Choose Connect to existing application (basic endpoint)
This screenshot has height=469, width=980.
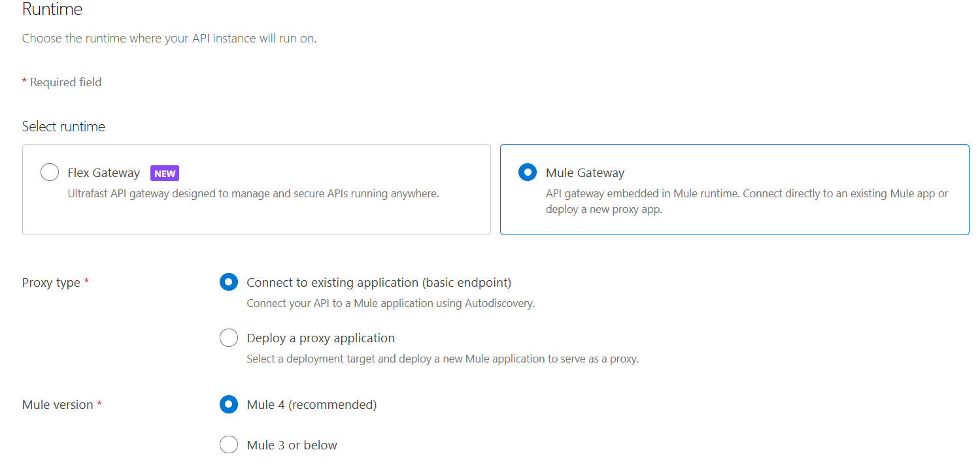[x=228, y=282]
